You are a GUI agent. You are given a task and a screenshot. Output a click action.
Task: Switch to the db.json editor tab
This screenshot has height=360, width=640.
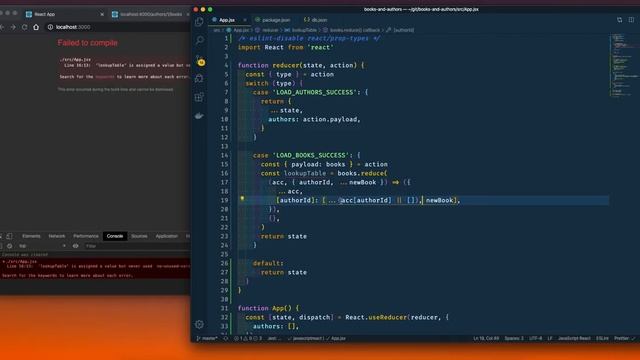point(316,20)
